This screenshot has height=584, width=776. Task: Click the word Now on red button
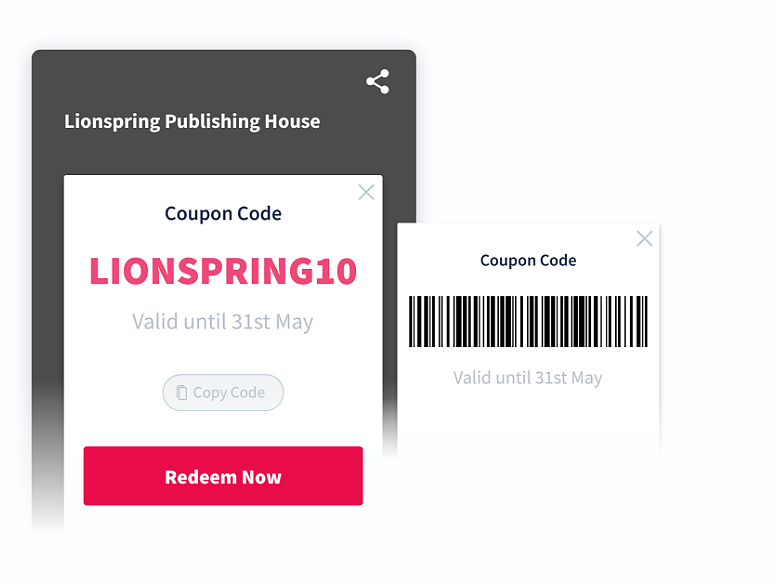coord(262,478)
